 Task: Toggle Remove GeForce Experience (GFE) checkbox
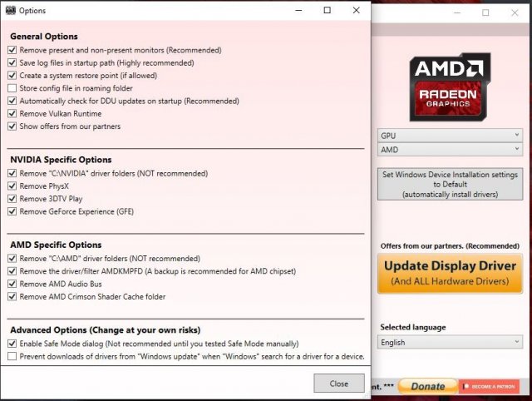[12, 211]
